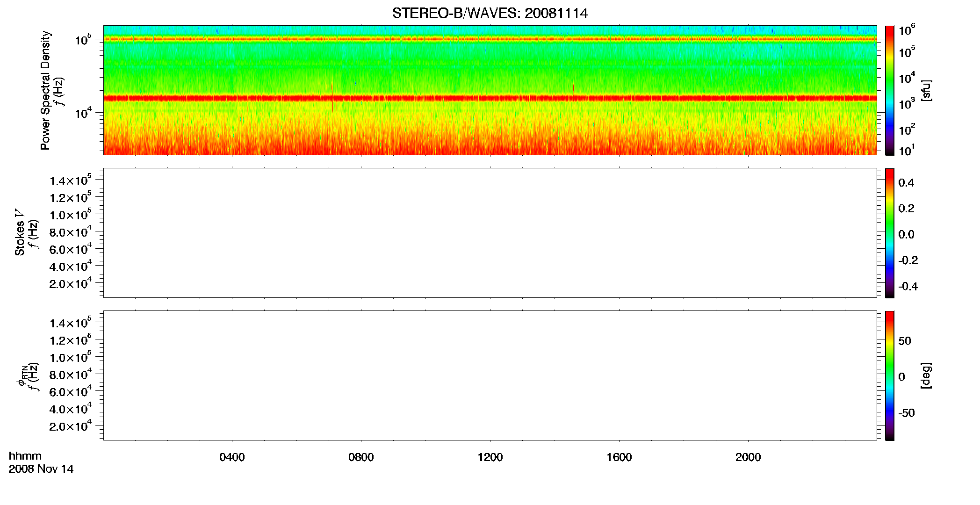Click the empty phi RTN panel
The image size is (980, 505).
pos(490,375)
